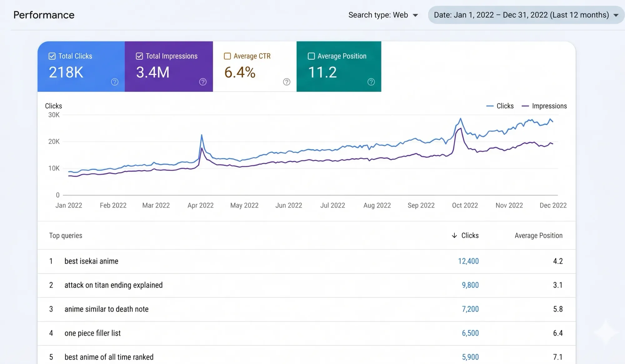The image size is (625, 364).
Task: Click help icon on Total Clicks card
Action: (115, 82)
